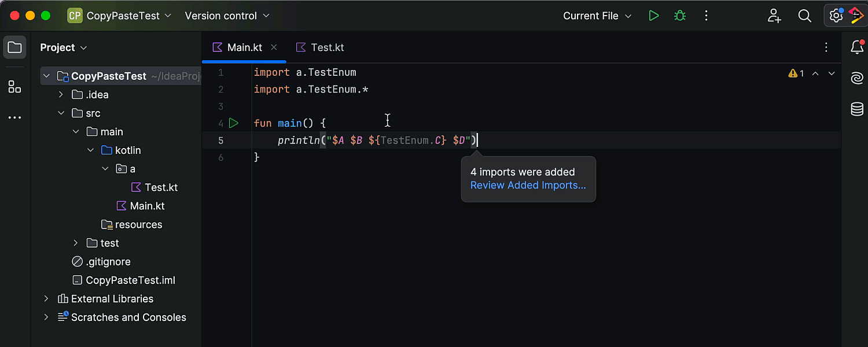
Task: Collapse the src folder
Action: [x=61, y=113]
